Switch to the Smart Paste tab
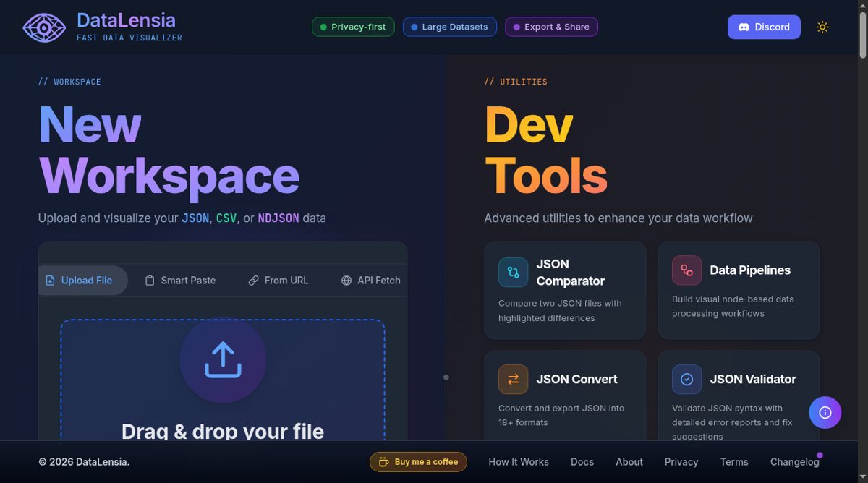This screenshot has width=868, height=483. [180, 281]
